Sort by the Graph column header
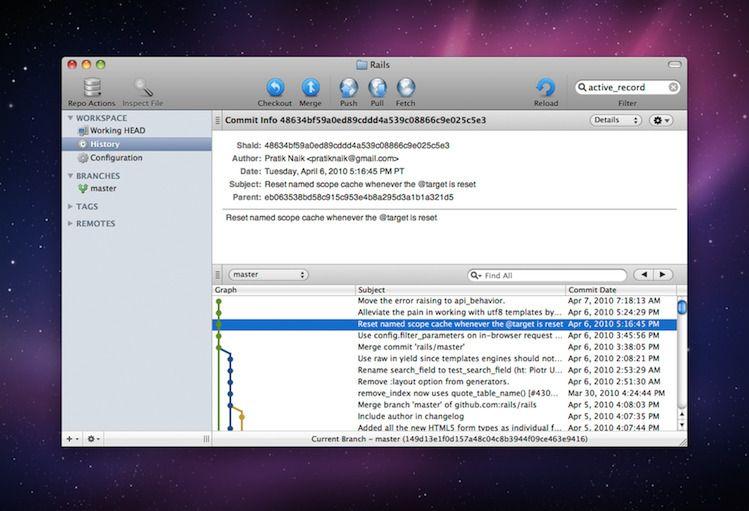The width and height of the screenshot is (749, 511). 284,290
